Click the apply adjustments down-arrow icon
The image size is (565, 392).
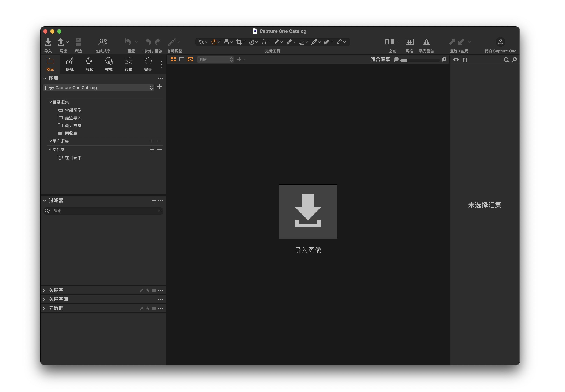click(461, 42)
